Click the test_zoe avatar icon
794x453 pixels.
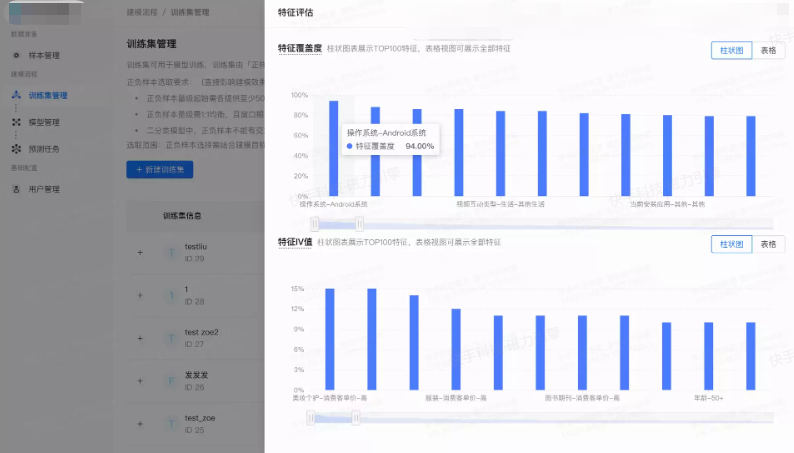click(x=172, y=424)
